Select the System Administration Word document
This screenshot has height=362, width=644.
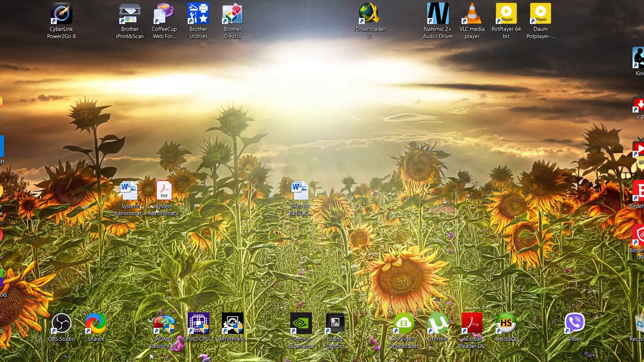(129, 192)
